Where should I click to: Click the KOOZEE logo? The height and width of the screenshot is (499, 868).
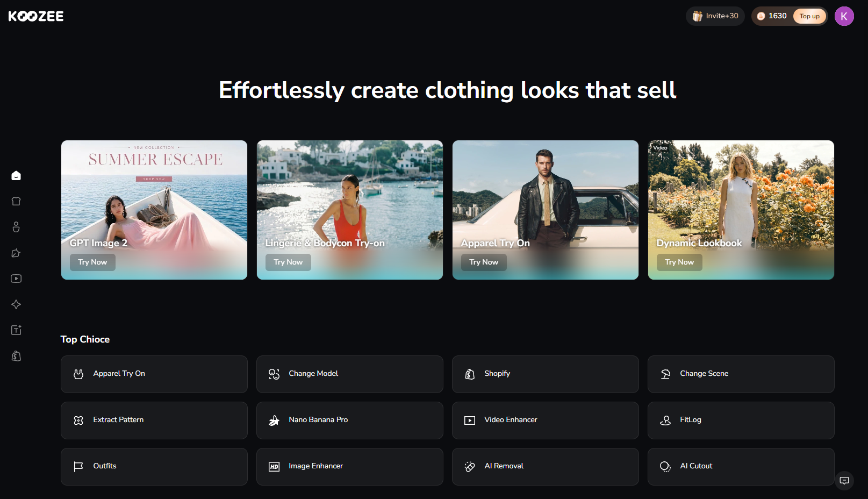[x=36, y=16]
